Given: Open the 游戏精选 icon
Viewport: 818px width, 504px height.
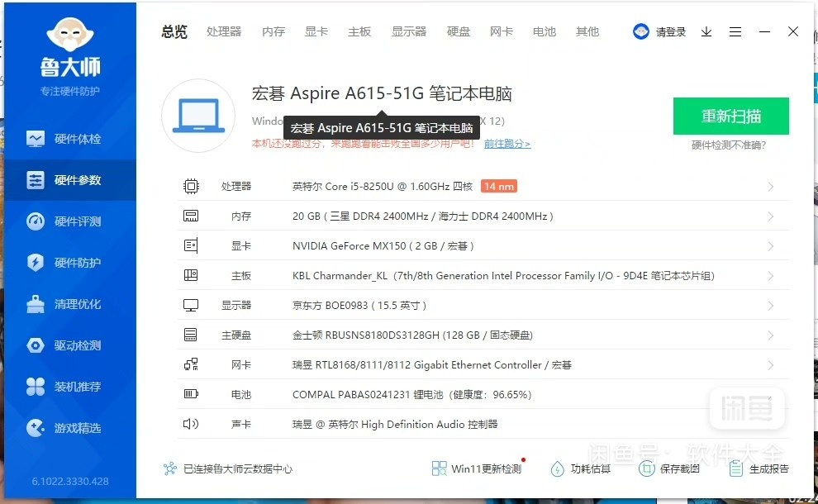Looking at the screenshot, I should (36, 428).
